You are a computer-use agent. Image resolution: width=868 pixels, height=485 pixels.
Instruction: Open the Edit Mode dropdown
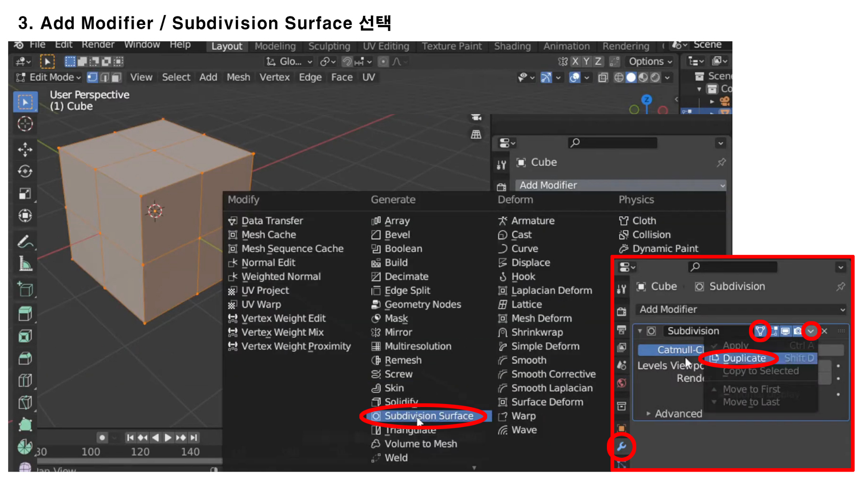pos(48,77)
